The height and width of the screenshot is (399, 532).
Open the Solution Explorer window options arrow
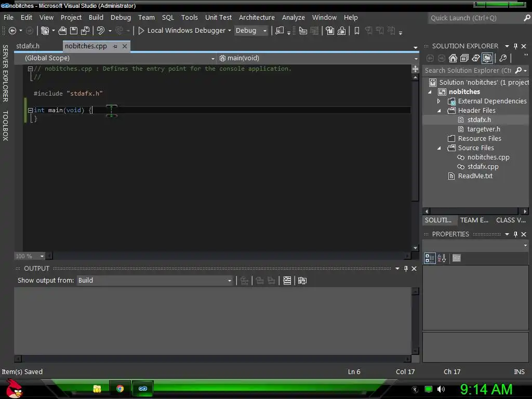pos(507,46)
